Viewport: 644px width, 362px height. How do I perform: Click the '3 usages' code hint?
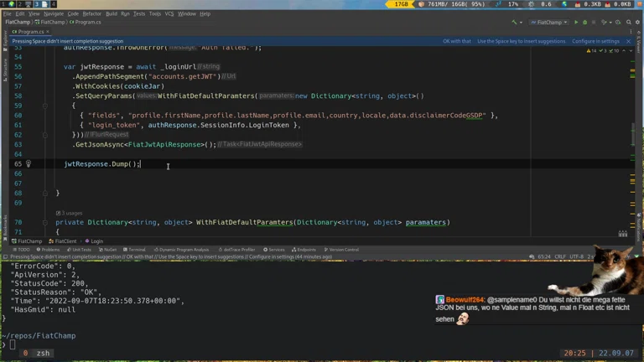coord(73,213)
